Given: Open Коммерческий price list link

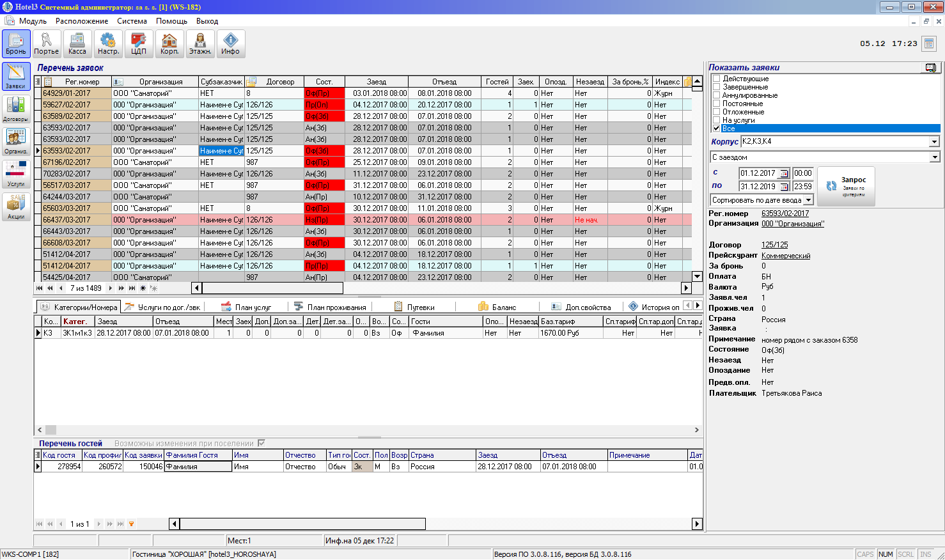Looking at the screenshot, I should 786,256.
